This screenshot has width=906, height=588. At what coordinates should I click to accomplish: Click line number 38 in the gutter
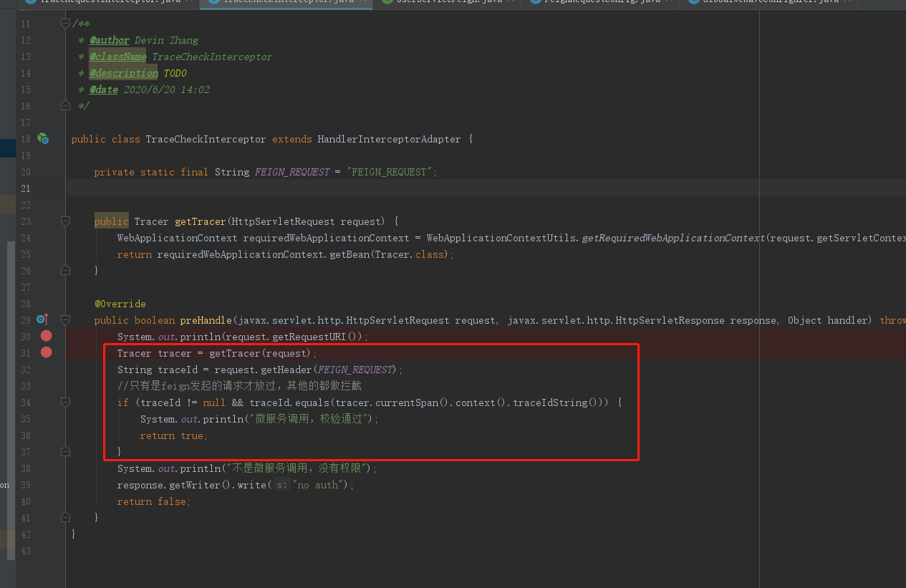[x=26, y=468]
